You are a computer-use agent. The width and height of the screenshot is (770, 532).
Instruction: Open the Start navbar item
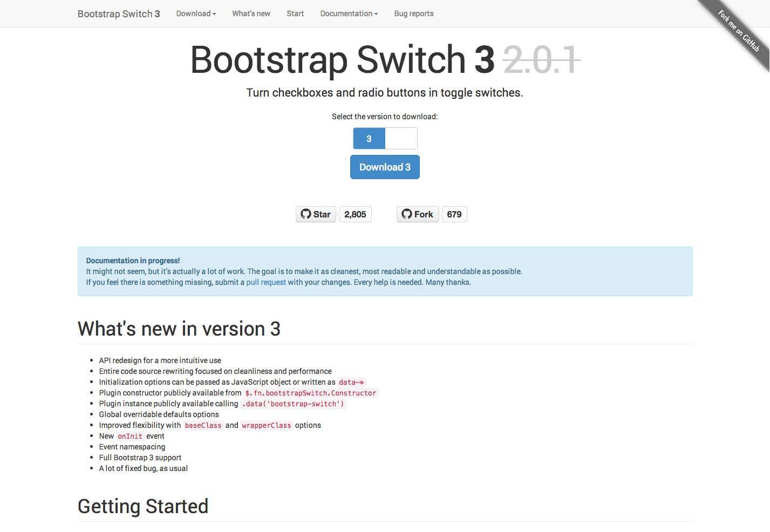(x=295, y=13)
